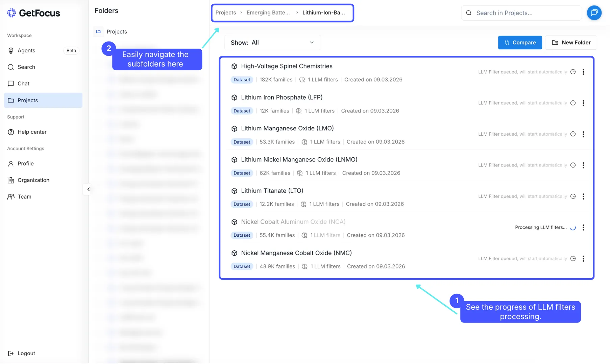
Task: Go to Emerging Batte... breadcrumb
Action: click(x=268, y=12)
